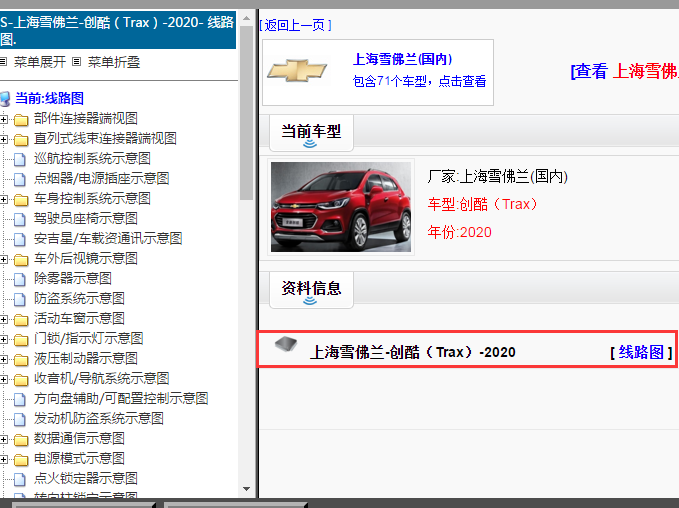679x508 pixels.
Task: Click 返回上一页 link
Action: (295, 25)
